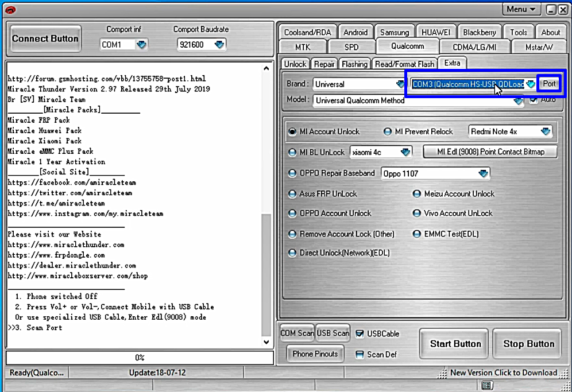Toggle the USBCable checkbox
The image size is (572, 392).
point(360,333)
